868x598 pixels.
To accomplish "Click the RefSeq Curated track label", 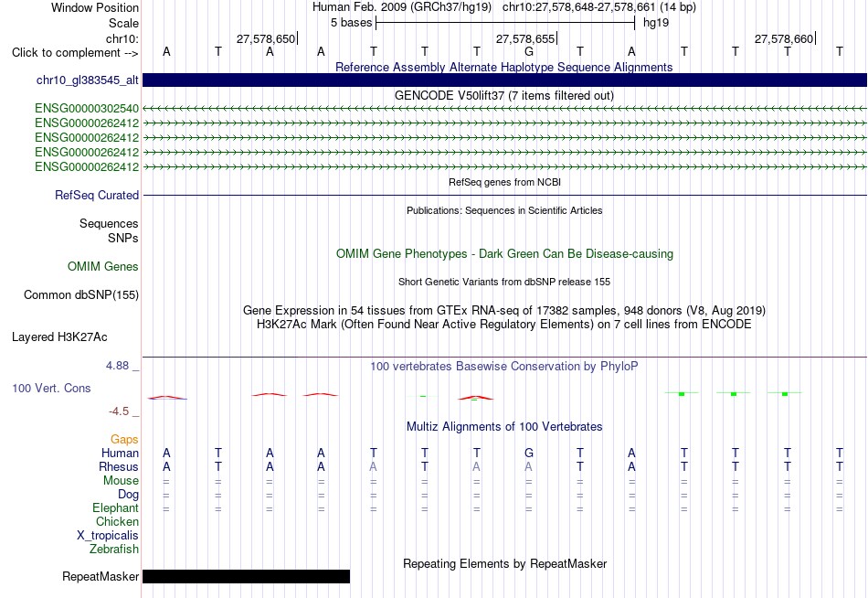I will [97, 195].
